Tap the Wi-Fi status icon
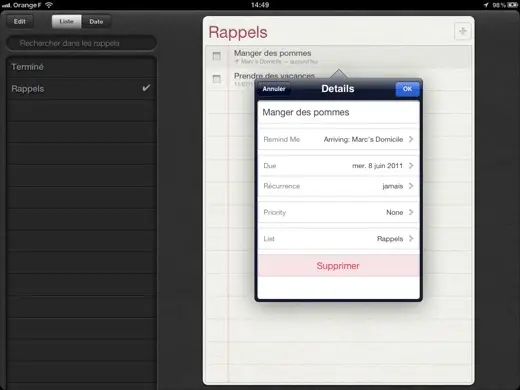This screenshot has height=390, width=520. click(x=49, y=5)
